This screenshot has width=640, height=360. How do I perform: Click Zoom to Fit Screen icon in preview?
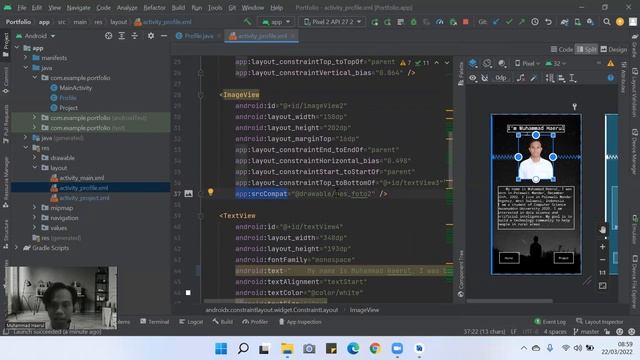tap(602, 286)
